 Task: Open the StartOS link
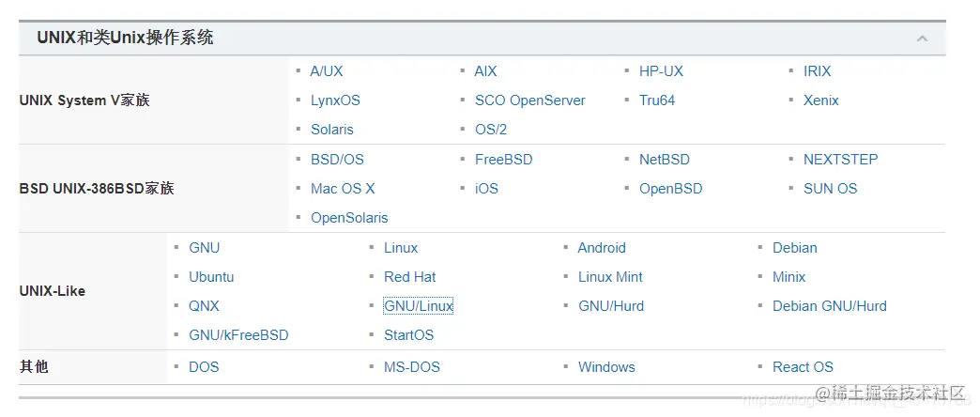408,335
